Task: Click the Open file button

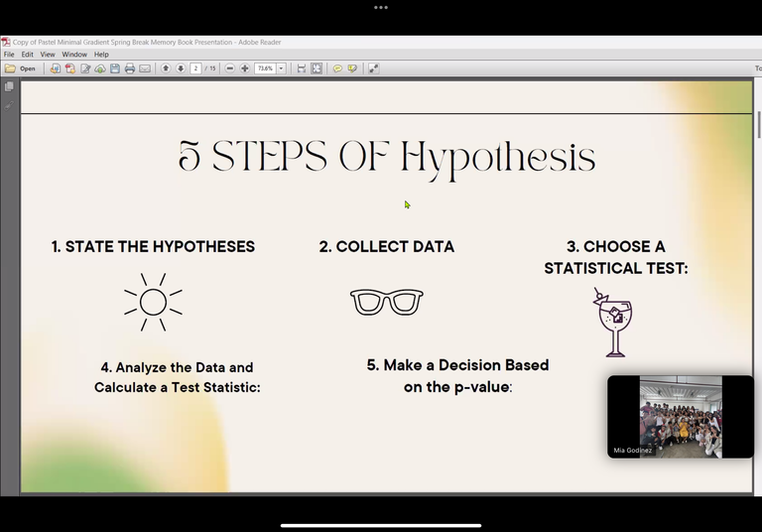Action: point(21,68)
